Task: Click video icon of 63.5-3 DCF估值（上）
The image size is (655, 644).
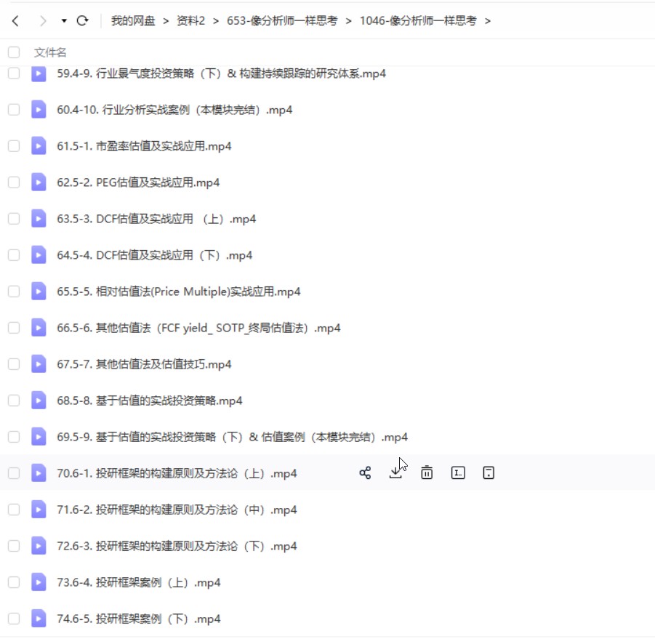Action: 39,219
